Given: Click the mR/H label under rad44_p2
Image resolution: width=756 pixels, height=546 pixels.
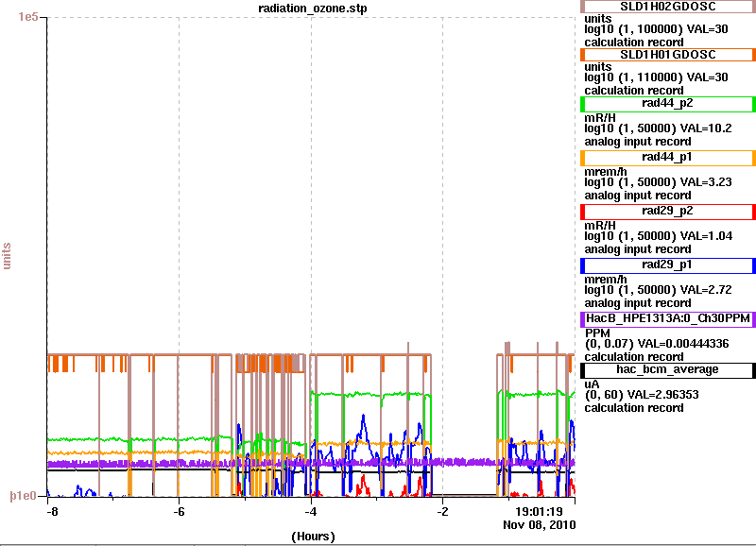Looking at the screenshot, I should [600, 117].
